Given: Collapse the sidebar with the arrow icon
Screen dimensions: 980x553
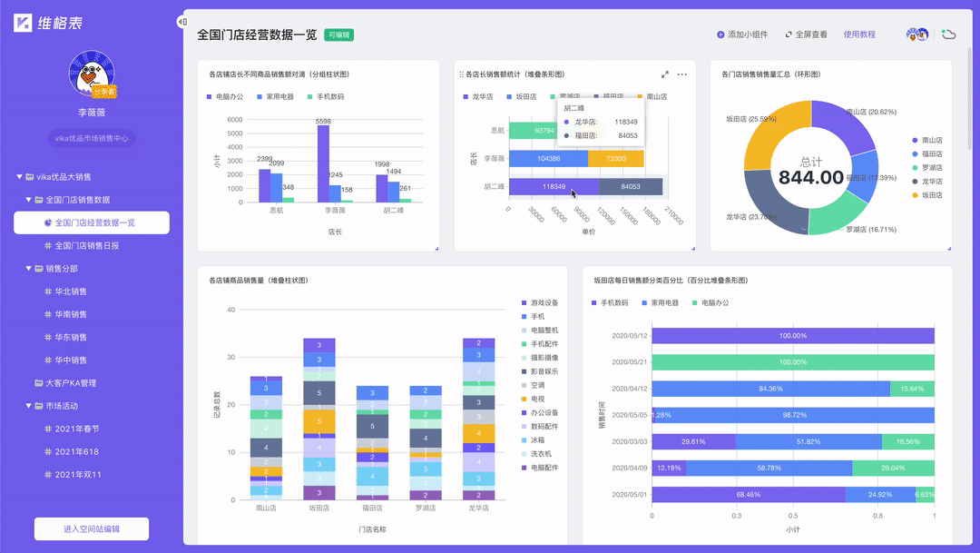Looking at the screenshot, I should tap(181, 22).
